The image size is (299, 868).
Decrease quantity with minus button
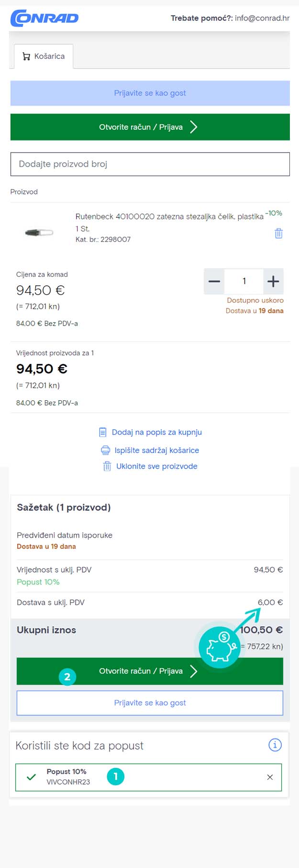[214, 281]
